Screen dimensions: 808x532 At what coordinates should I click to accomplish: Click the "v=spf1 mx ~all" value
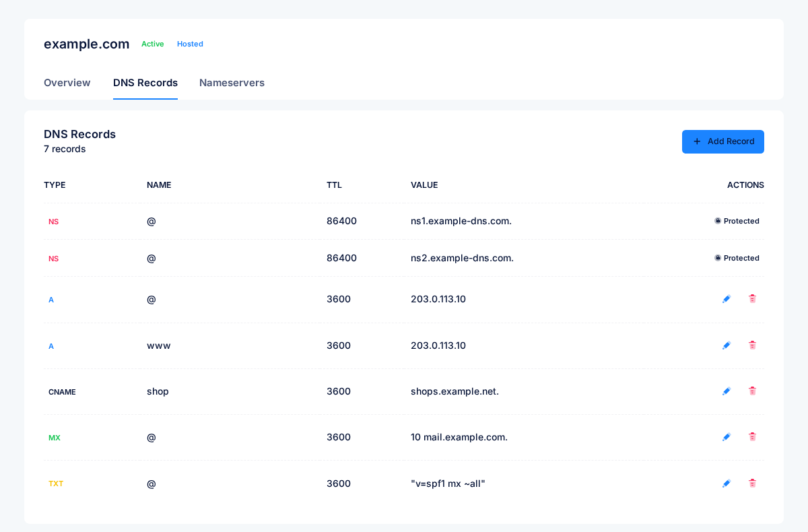point(448,484)
